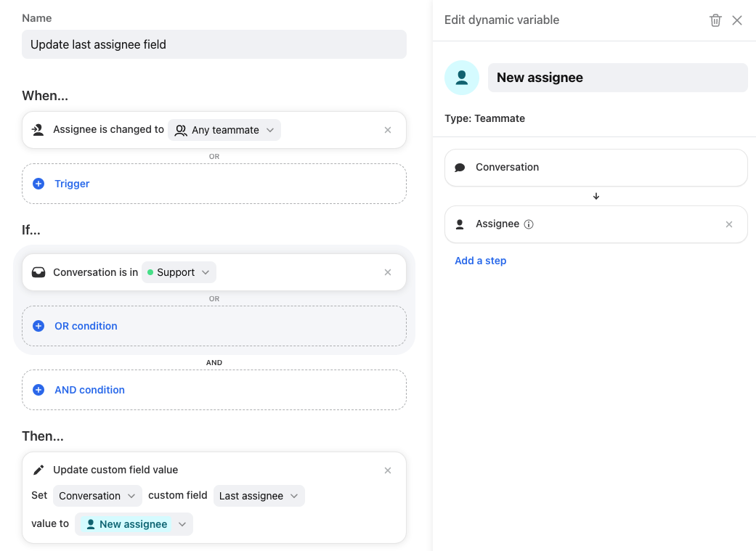Edit the rule name input field
Screen dimensions: 756x551
click(x=214, y=44)
